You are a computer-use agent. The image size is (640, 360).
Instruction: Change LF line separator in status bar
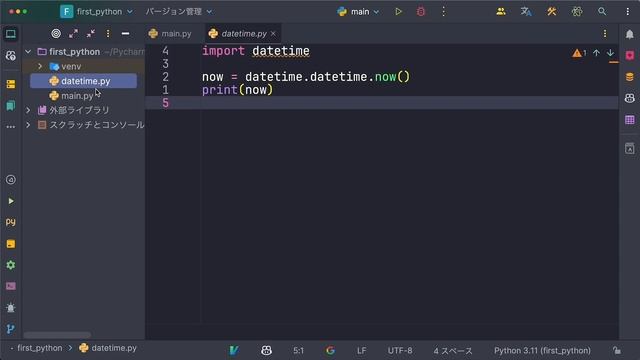[x=361, y=351]
